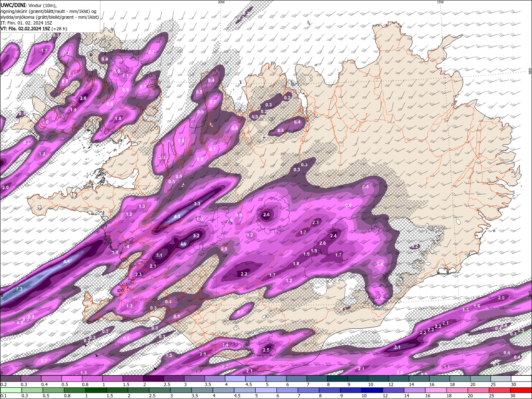Click the 'slydda/snjókoma' description line
Viewport: 532px width, 399px height.
[x=50, y=17]
